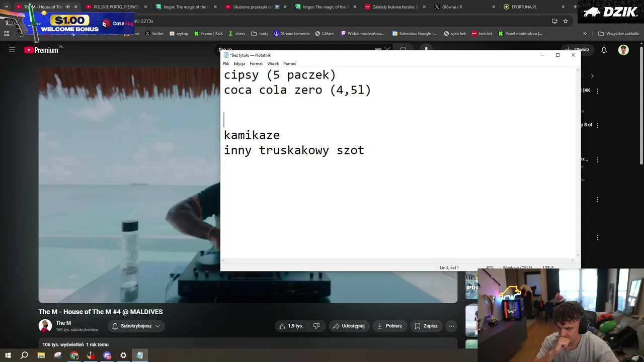Open the YouTube account avatar menu
Screen dimensions: 644x362
coord(623,50)
